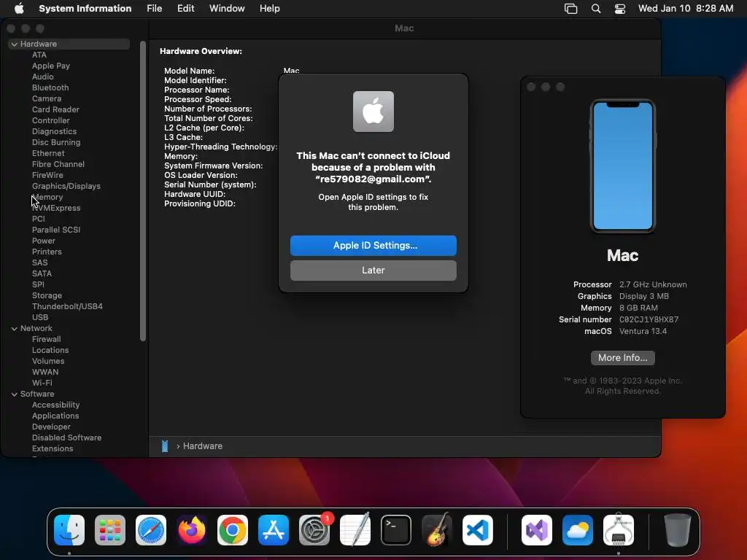The width and height of the screenshot is (747, 560).
Task: Open Spotlight search in menu bar
Action: [596, 9]
